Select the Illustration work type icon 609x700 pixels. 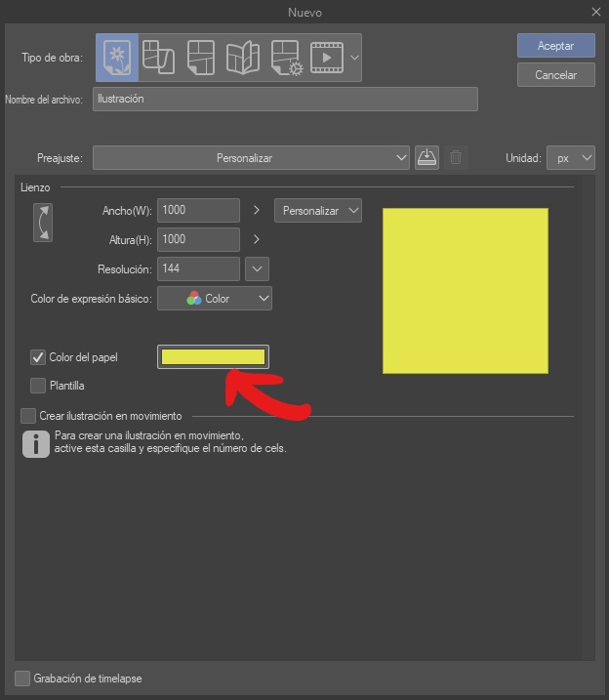(x=117, y=57)
